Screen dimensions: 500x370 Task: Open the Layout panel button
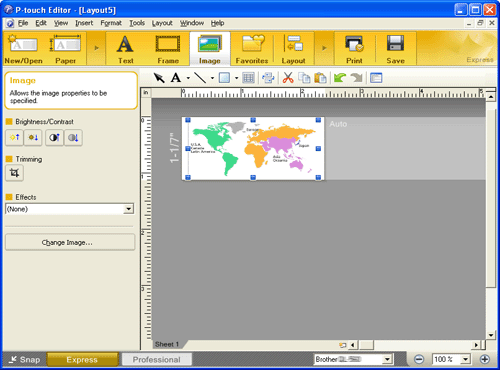point(294,49)
